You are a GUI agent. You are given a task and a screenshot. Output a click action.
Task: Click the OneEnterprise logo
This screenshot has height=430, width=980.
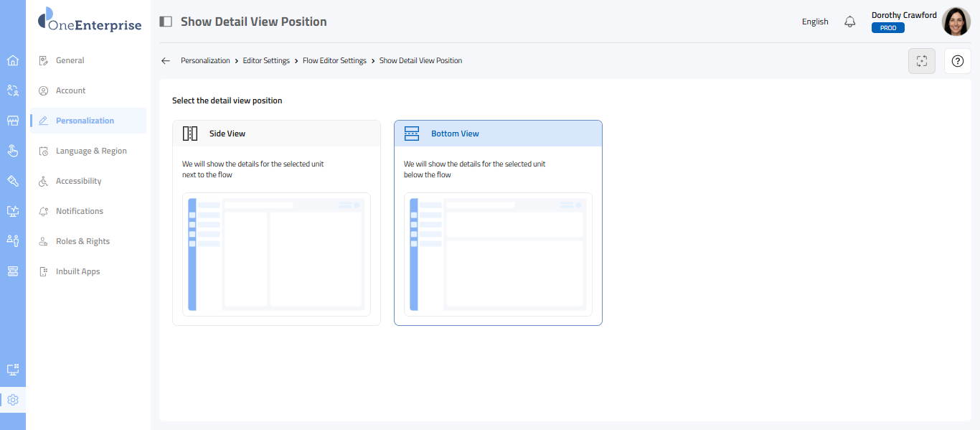(90, 22)
